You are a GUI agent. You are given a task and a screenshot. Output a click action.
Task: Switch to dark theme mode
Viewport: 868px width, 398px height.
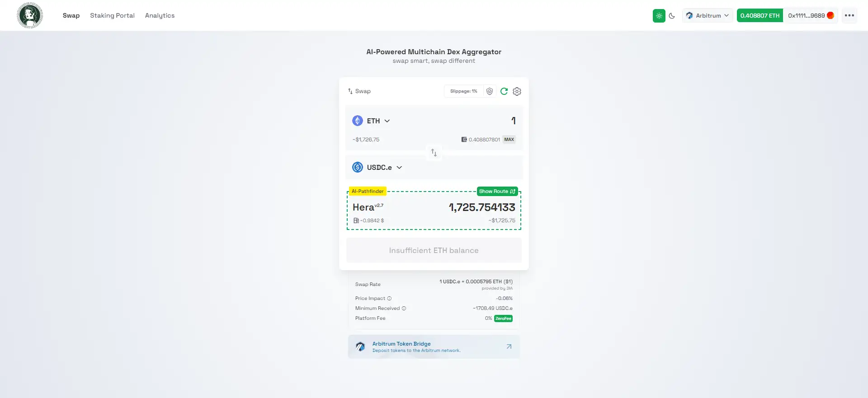pyautogui.click(x=672, y=16)
